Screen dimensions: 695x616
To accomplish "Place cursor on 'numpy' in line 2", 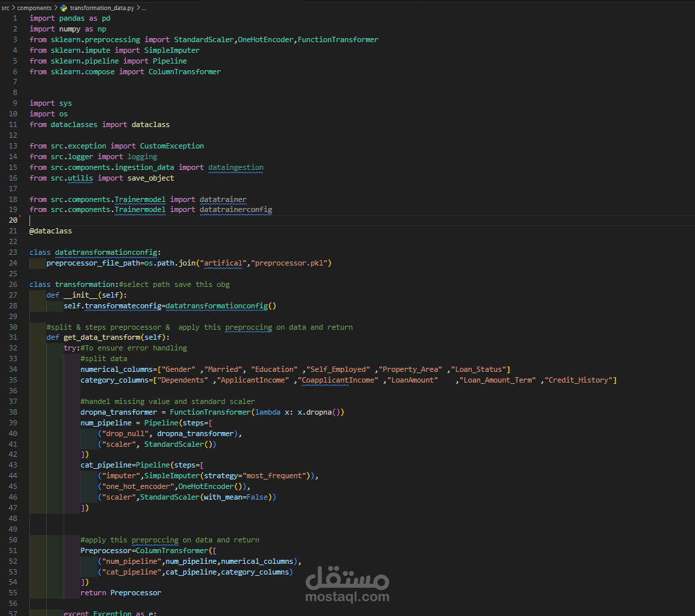I will (70, 29).
